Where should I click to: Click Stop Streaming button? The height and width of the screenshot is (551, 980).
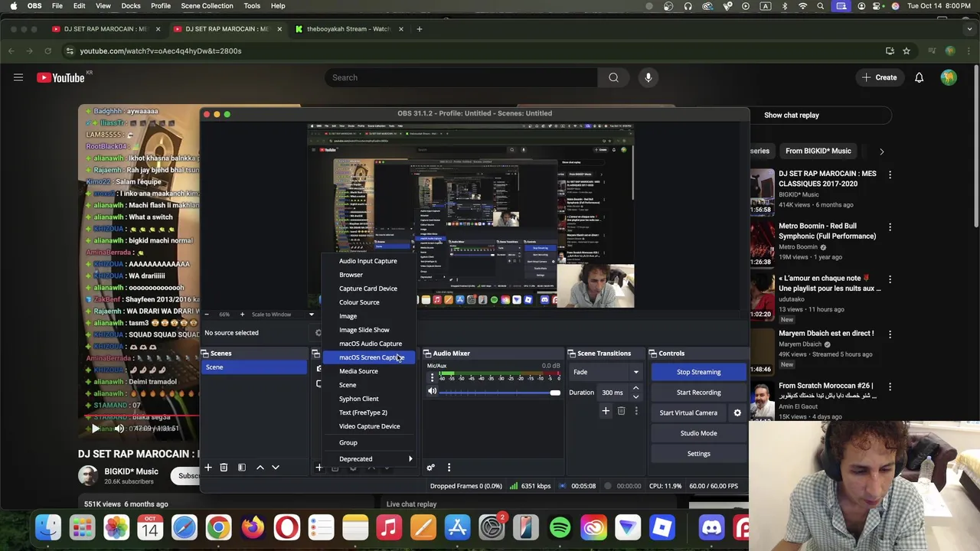tap(698, 372)
